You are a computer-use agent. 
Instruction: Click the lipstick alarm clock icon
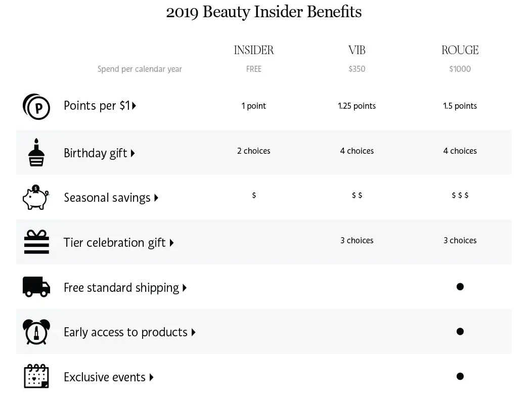pos(36,332)
